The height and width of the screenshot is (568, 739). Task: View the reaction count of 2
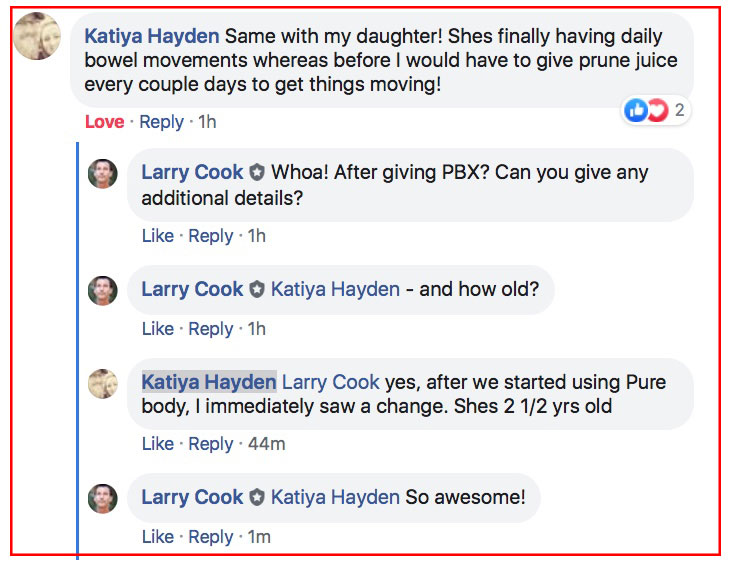(x=679, y=110)
